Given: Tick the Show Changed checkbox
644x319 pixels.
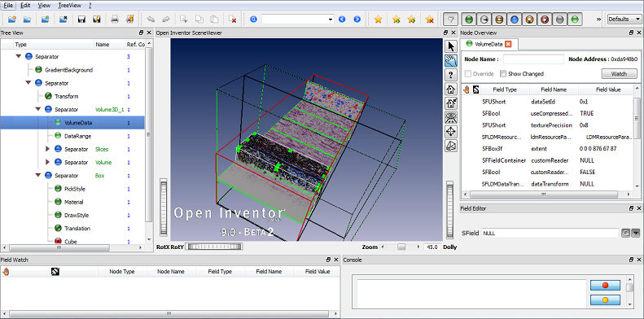Looking at the screenshot, I should click(502, 74).
